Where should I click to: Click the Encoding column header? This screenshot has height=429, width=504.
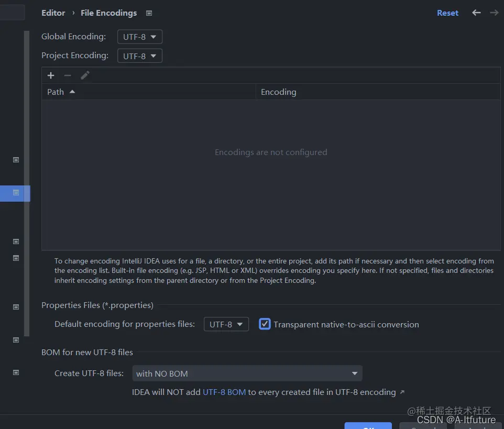(378, 92)
